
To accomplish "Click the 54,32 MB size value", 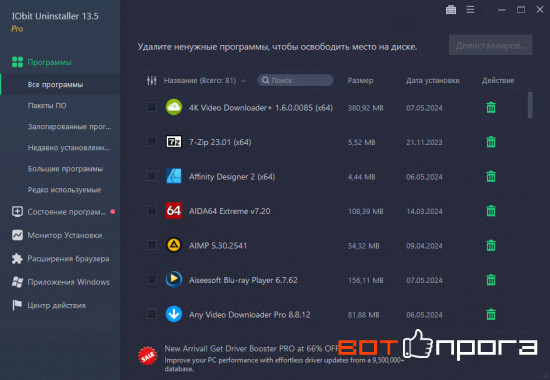I will pyautogui.click(x=363, y=246).
